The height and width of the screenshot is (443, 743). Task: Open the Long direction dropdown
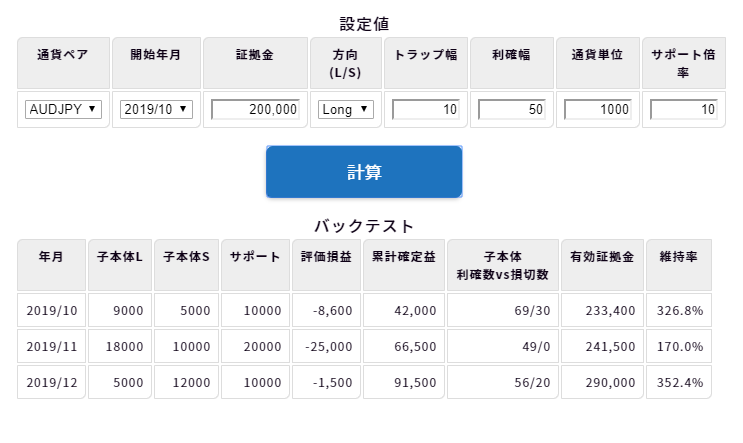[x=346, y=109]
